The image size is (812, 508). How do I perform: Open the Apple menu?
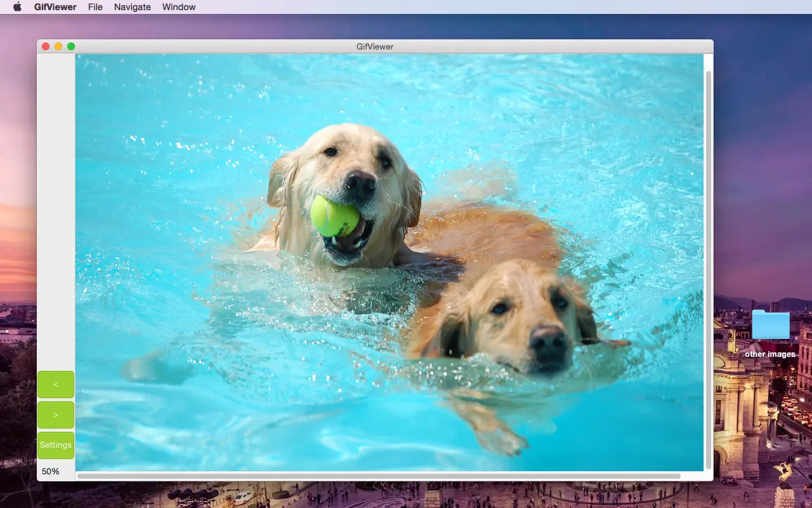(16, 7)
